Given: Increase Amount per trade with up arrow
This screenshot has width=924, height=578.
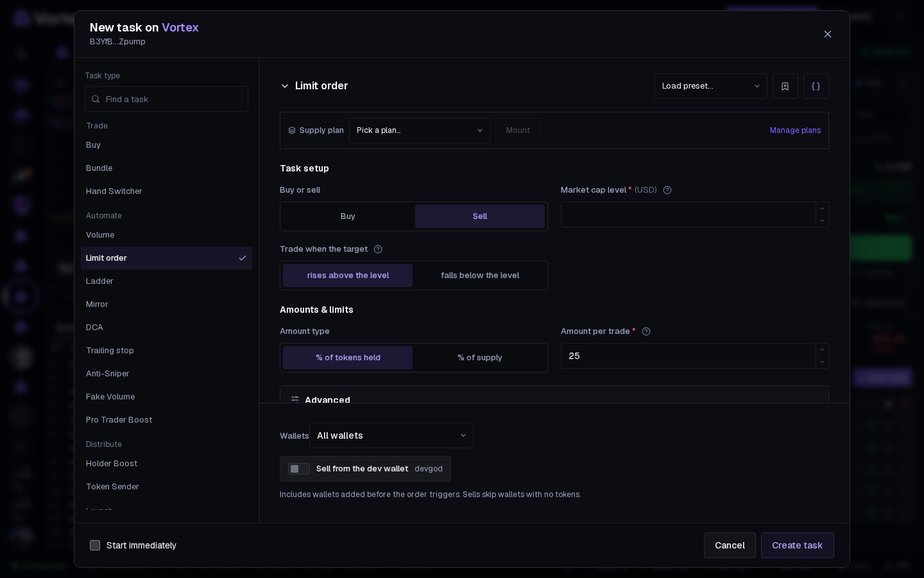Looking at the screenshot, I should coord(822,350).
